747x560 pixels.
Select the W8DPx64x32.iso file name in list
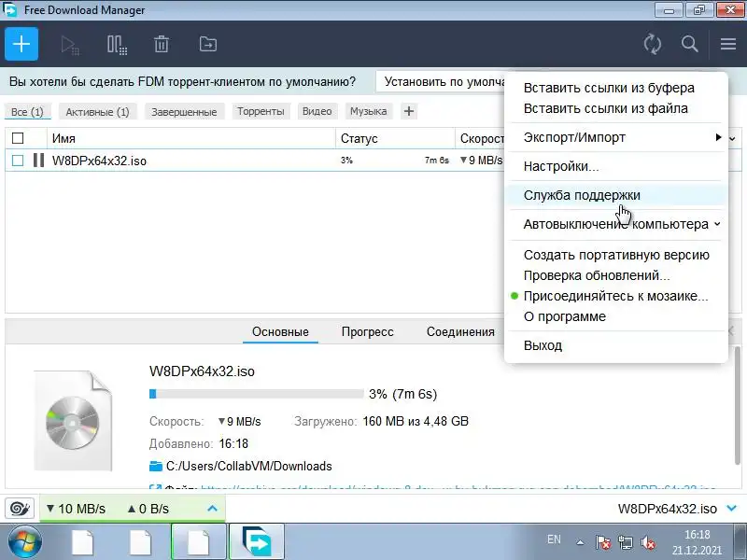(x=99, y=161)
